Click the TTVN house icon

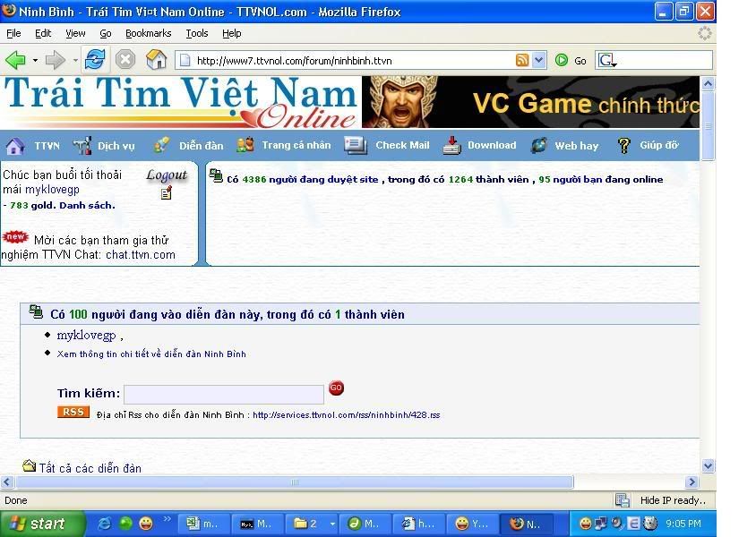point(15,146)
